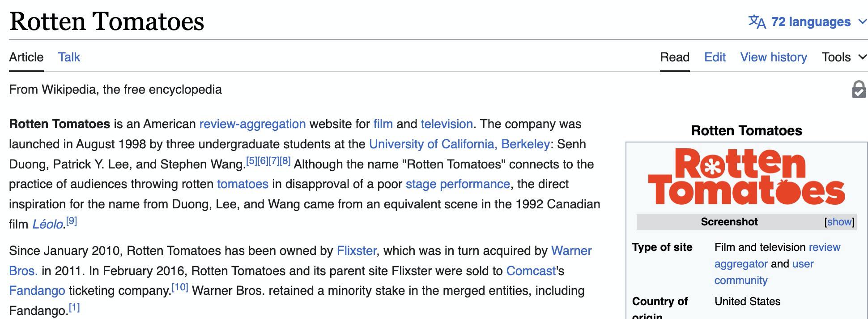Screen dimensions: 868x319
Task: Click the Rotten Tomatoes logo image
Action: [x=746, y=177]
